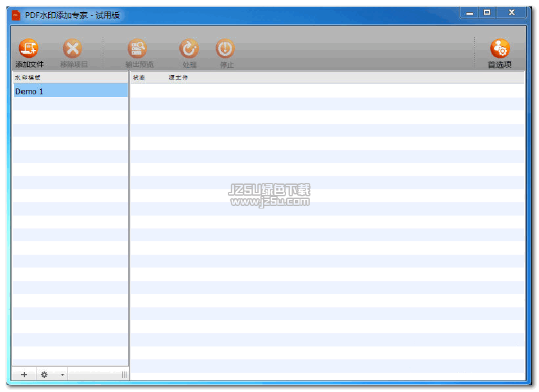This screenshot has height=392, width=539.
Task: Add a new watermark template with plus button
Action: click(x=24, y=375)
